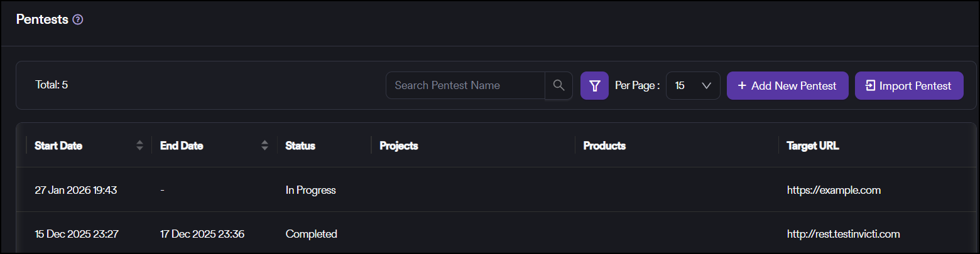
Task: Click the Import Pentest button
Action: (x=908, y=85)
